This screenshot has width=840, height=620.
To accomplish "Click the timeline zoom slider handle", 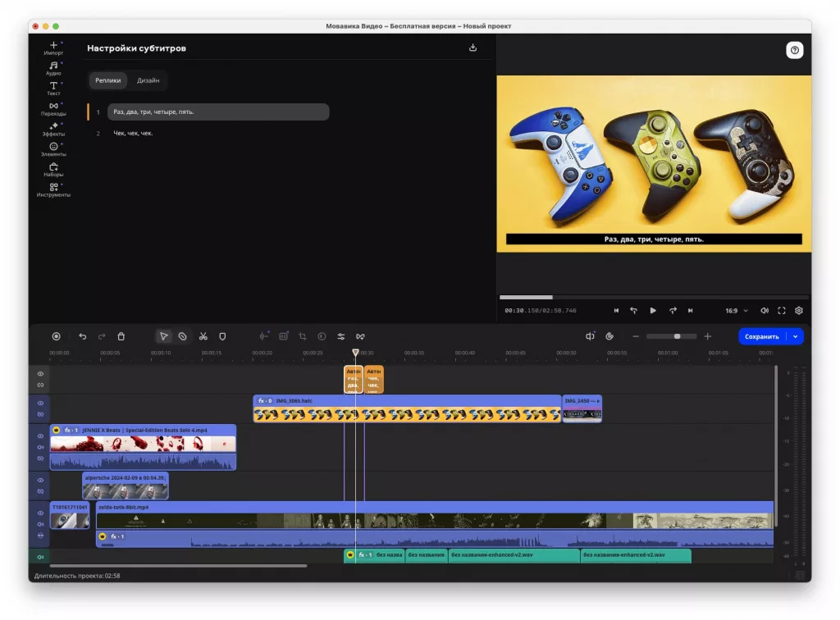I will coord(677,336).
